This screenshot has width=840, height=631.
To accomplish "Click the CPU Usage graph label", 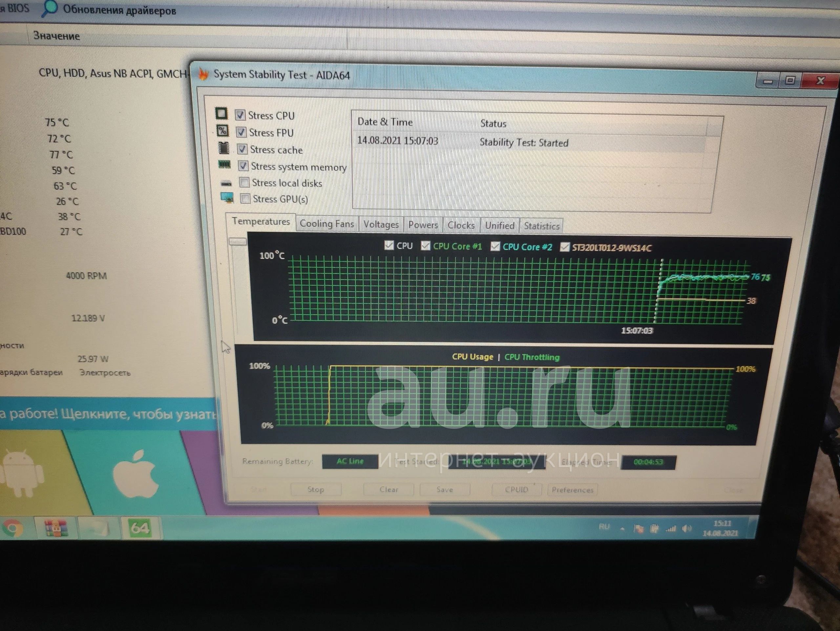I will point(472,357).
